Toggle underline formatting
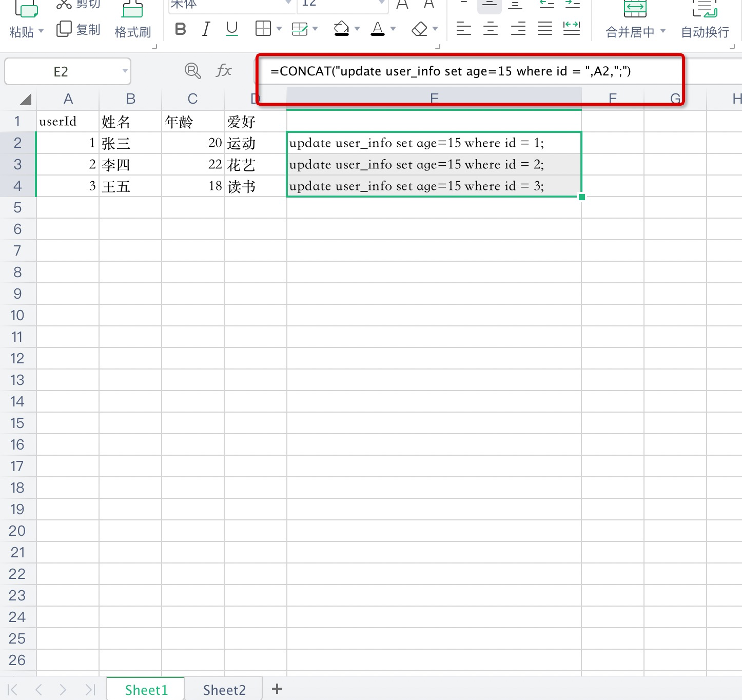Image resolution: width=742 pixels, height=700 pixels. (x=232, y=28)
